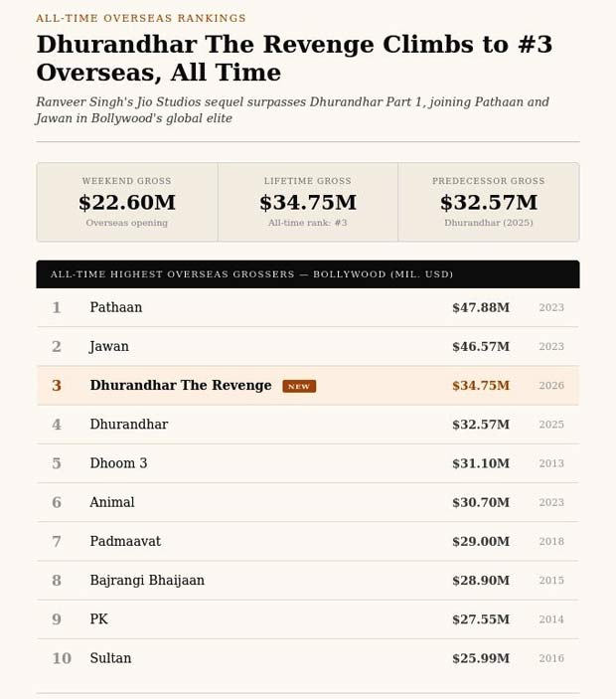Click Sultan's $25.99M gross

[x=481, y=658]
